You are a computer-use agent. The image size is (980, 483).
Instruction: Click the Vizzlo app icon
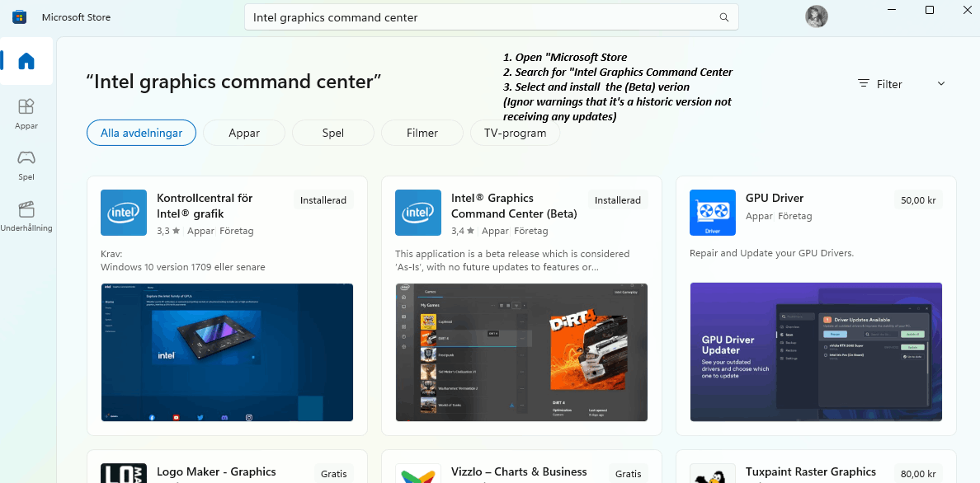point(418,473)
